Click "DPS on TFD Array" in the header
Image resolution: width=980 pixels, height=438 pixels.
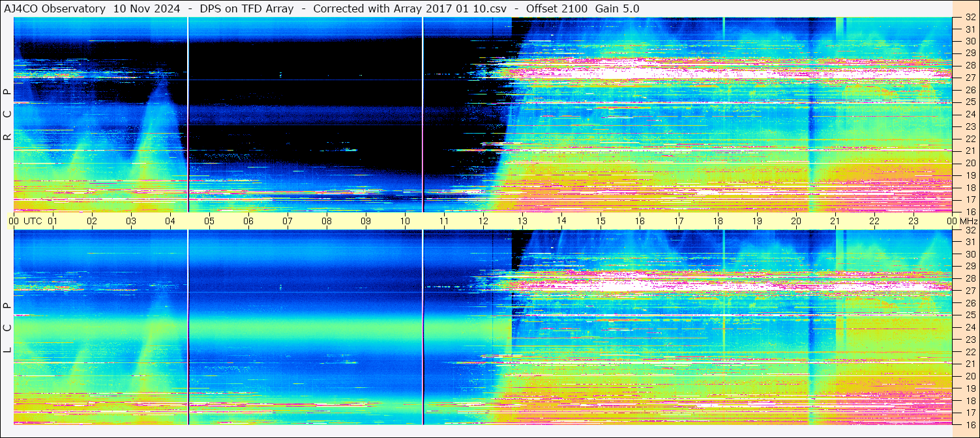(246, 9)
